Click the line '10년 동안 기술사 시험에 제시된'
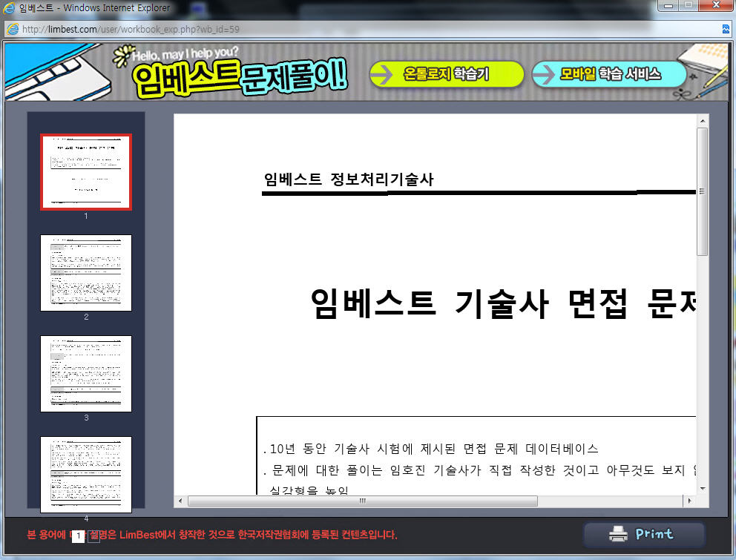This screenshot has width=736, height=560. pos(362,449)
